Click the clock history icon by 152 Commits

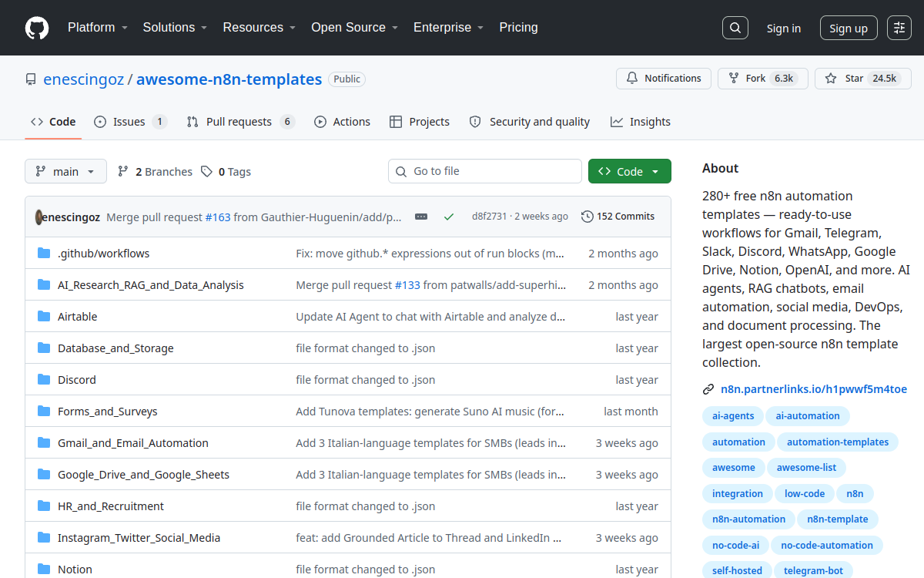point(588,217)
